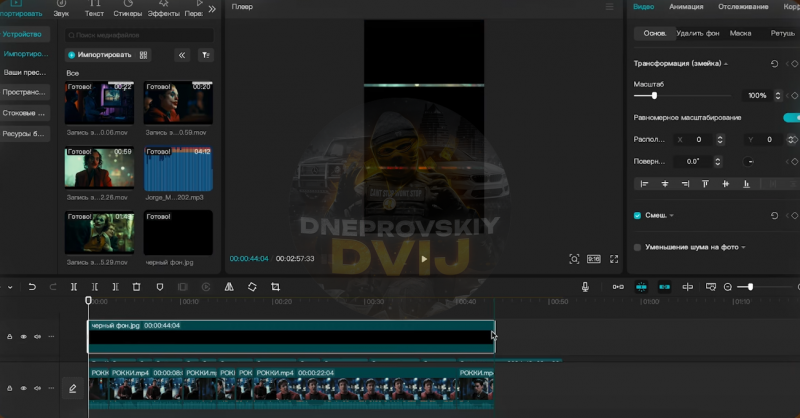Open the 9:16 aspect ratio selector
This screenshot has height=418, width=800.
coord(594,259)
